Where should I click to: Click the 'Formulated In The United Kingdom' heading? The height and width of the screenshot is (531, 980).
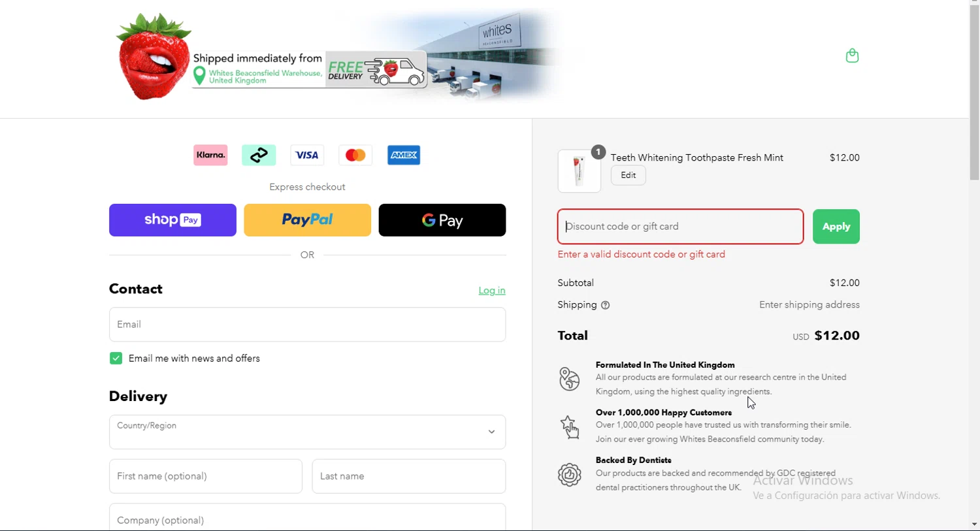point(665,364)
